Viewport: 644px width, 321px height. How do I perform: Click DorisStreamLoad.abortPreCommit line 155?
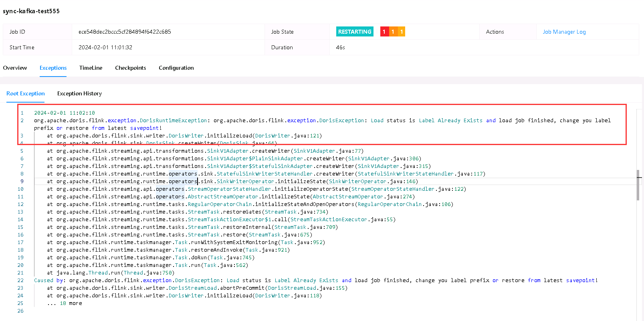coord(197,288)
